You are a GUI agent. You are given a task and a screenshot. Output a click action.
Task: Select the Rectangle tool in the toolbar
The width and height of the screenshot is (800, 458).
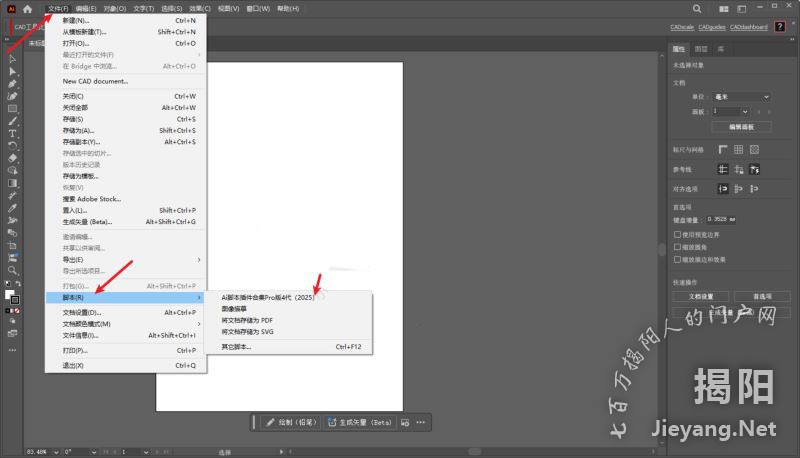tap(12, 108)
